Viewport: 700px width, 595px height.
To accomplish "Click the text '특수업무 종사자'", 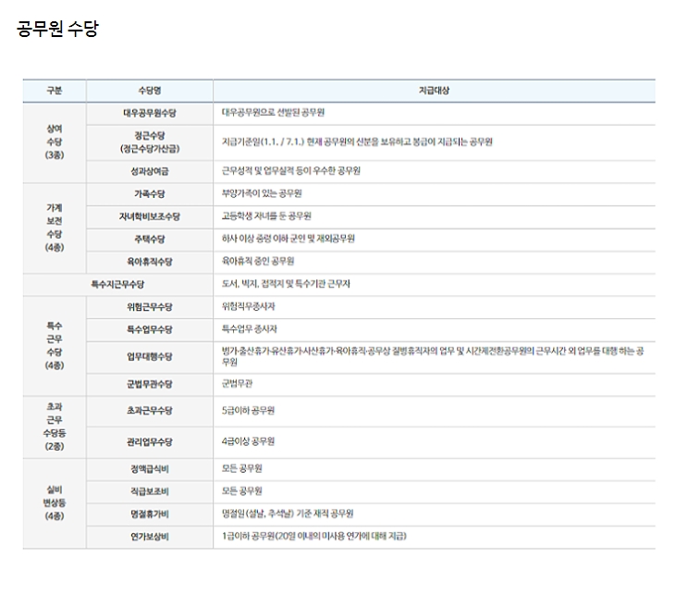I will point(250,329).
